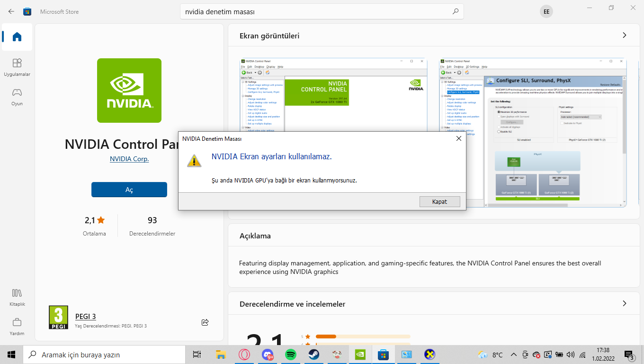
Task: Open Uygulamalar in the Store sidebar
Action: pos(17,67)
